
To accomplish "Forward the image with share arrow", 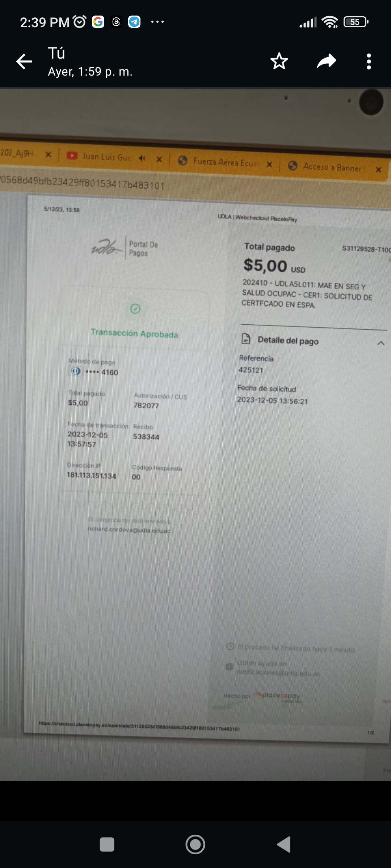I will tap(327, 61).
